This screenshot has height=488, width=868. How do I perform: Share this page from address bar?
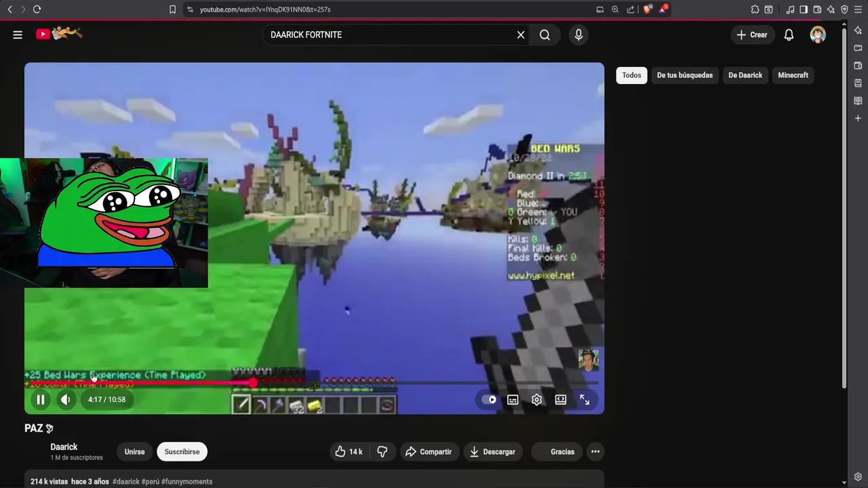point(631,9)
